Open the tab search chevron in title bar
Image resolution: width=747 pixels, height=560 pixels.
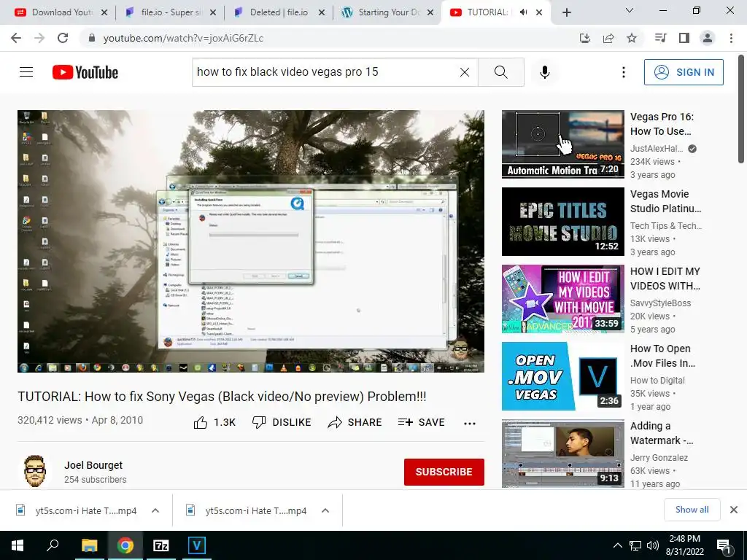[630, 10]
